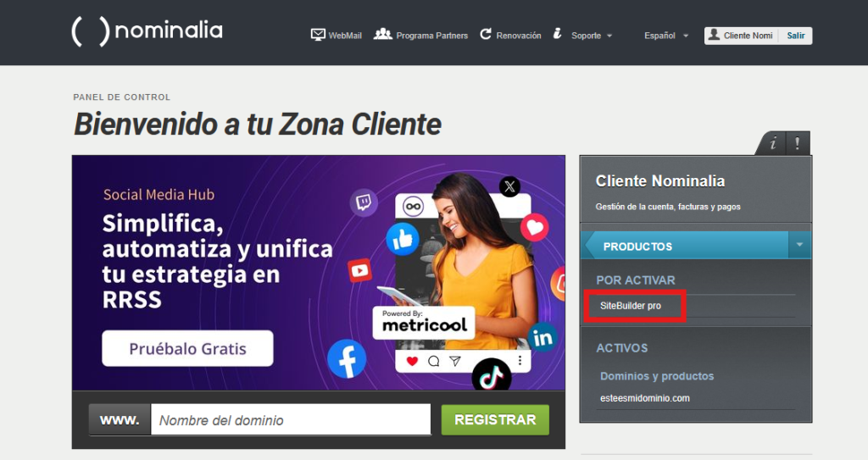Screen dimensions: 868x460
Task: Click the Twitch icon in banner
Action: [363, 202]
